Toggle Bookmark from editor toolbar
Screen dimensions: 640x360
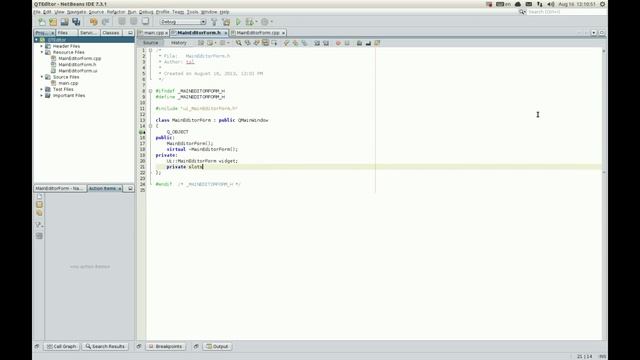[x=304, y=43]
